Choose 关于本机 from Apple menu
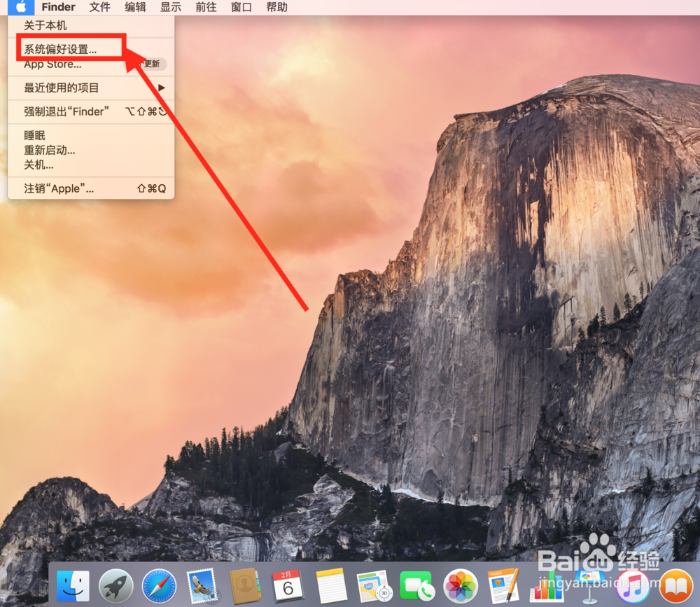Viewport: 700px width, 607px height. 91,25
